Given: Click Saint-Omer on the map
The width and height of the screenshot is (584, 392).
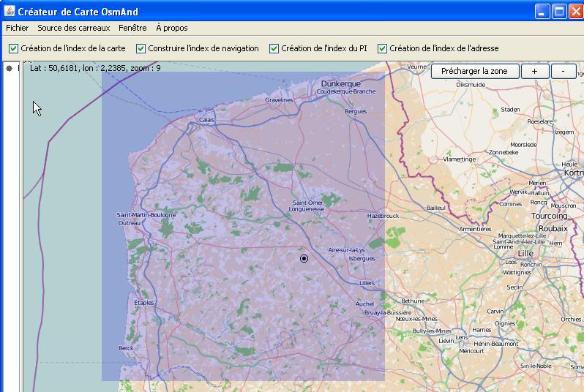Looking at the screenshot, I should [307, 203].
